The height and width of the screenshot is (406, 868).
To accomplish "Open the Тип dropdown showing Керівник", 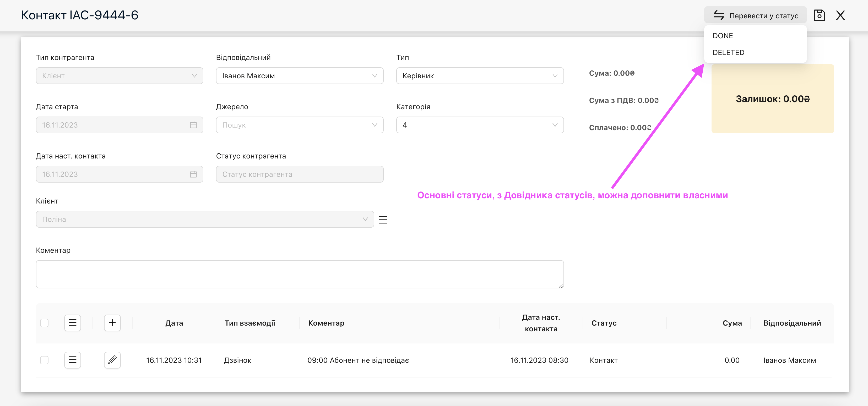I will [480, 76].
